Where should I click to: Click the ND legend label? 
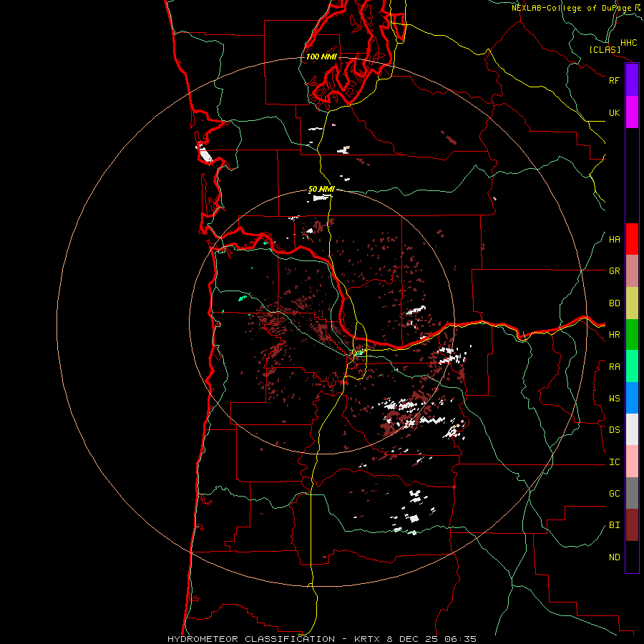615,557
